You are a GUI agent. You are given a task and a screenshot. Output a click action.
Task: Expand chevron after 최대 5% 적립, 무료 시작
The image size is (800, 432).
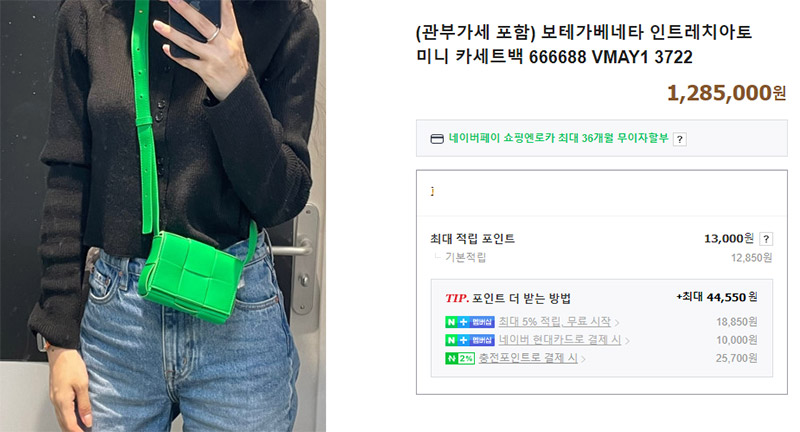pos(617,323)
